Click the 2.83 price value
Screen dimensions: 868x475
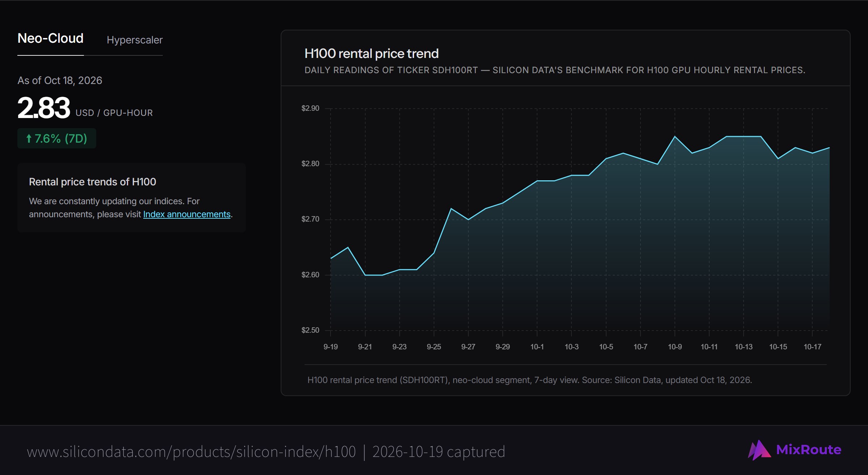click(44, 108)
